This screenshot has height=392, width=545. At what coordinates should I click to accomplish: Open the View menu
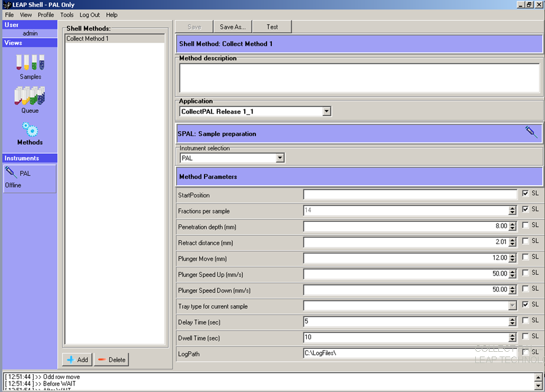(x=26, y=15)
